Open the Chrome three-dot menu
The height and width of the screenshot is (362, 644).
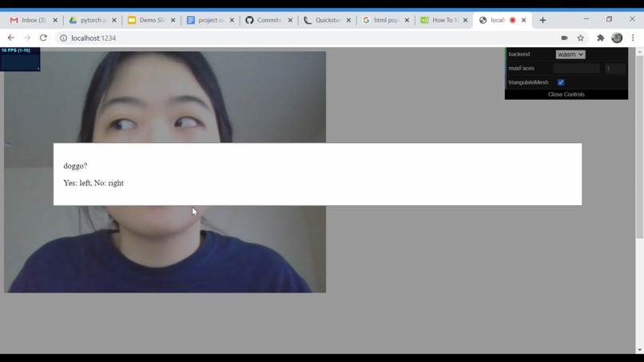pyautogui.click(x=633, y=38)
